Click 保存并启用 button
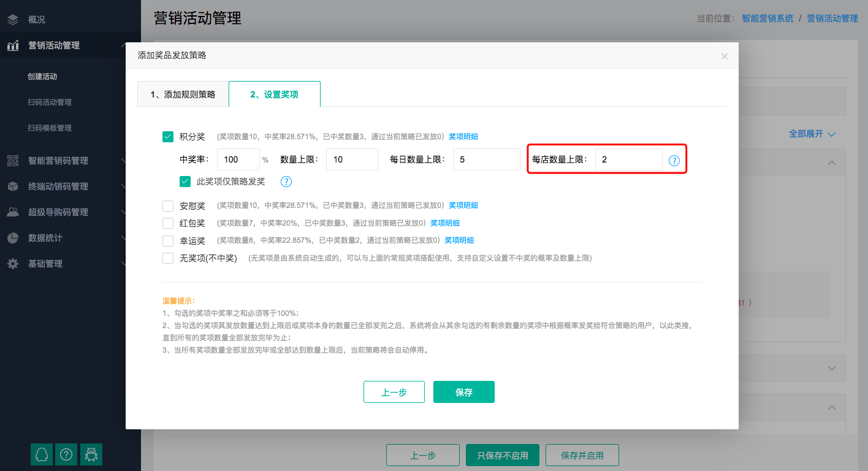Viewport: 868px width, 471px height. pyautogui.click(x=582, y=456)
